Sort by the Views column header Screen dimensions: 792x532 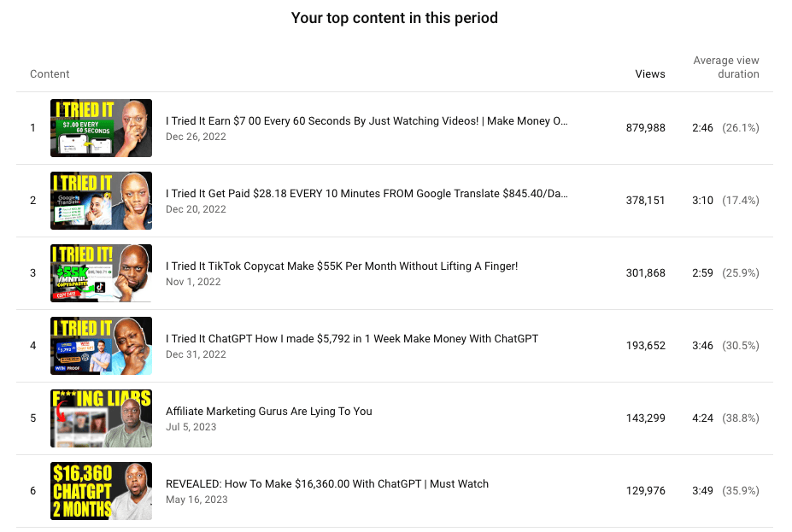tap(649, 74)
